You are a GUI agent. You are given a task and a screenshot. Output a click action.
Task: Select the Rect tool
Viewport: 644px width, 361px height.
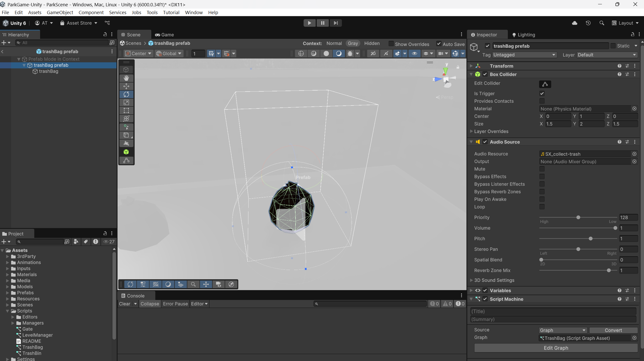click(x=126, y=110)
